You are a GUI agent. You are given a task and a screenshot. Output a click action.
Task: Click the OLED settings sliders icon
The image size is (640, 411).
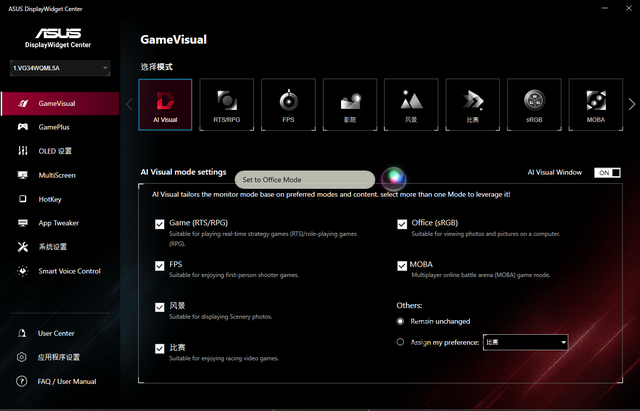point(23,151)
